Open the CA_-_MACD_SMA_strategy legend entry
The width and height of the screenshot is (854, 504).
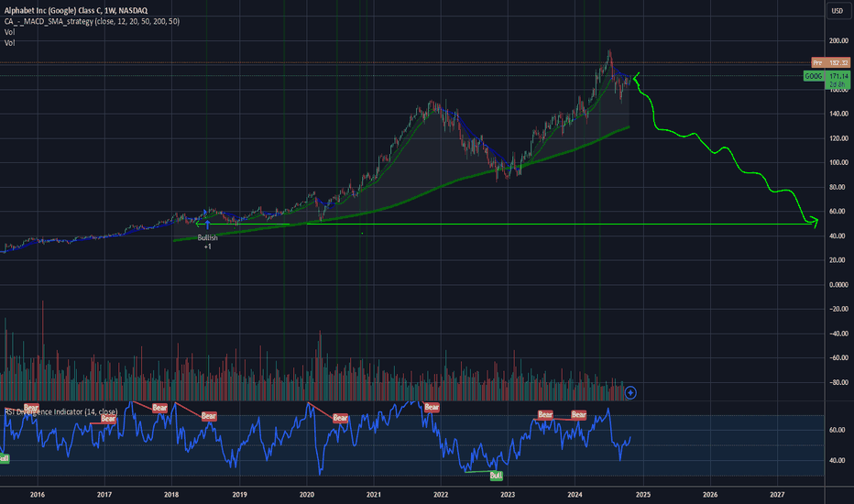click(92, 21)
